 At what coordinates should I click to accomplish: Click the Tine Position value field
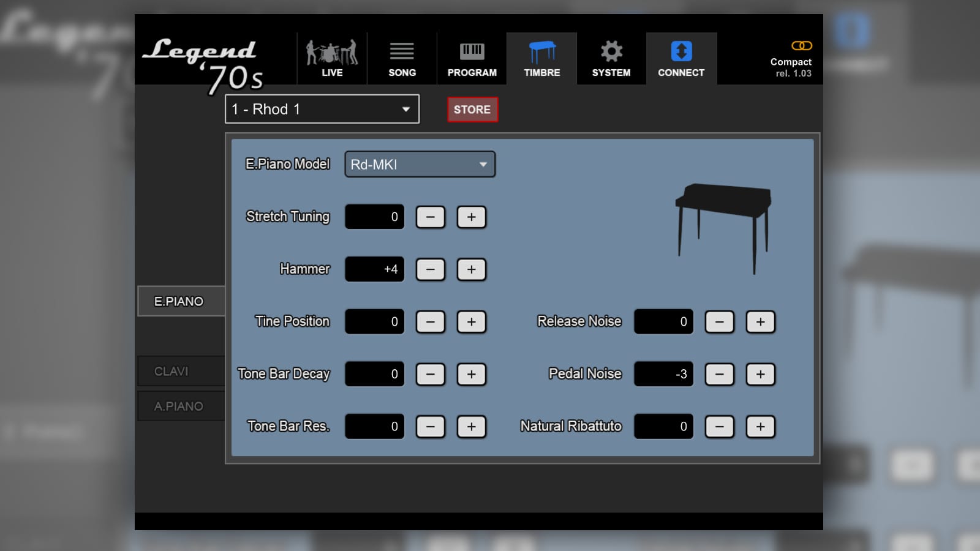pyautogui.click(x=374, y=321)
